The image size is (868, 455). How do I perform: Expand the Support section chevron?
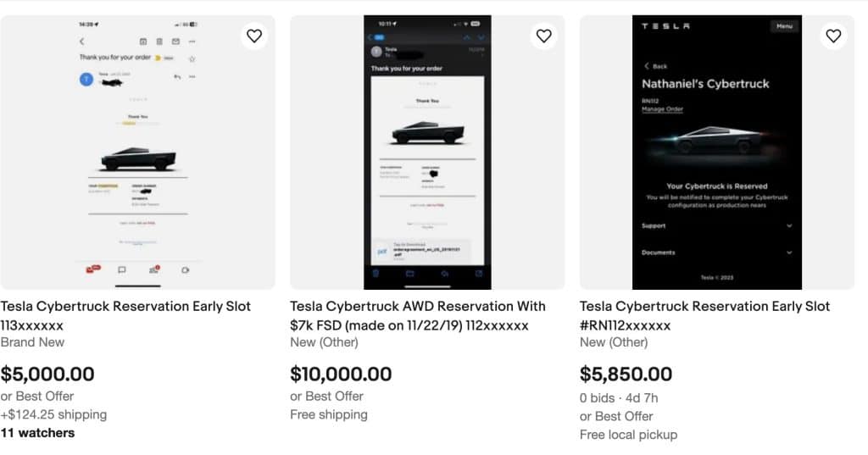(789, 226)
